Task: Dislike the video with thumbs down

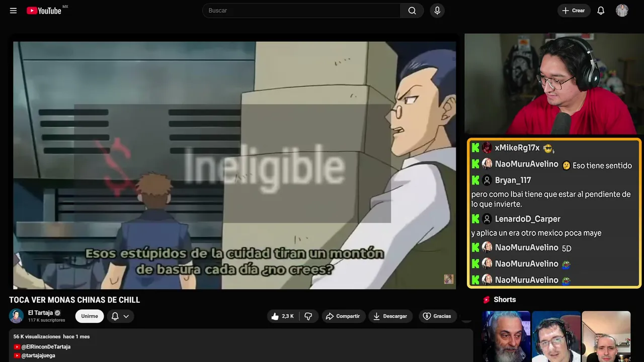Action: pos(308,316)
